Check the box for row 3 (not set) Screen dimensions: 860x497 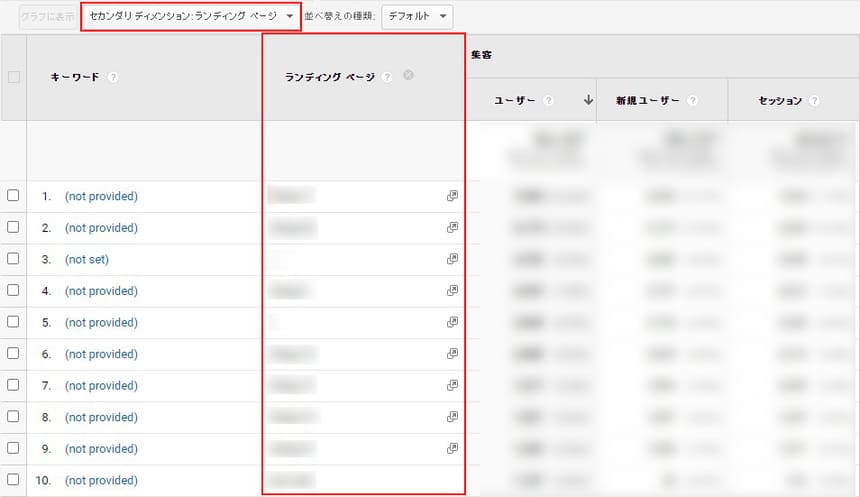tap(14, 259)
